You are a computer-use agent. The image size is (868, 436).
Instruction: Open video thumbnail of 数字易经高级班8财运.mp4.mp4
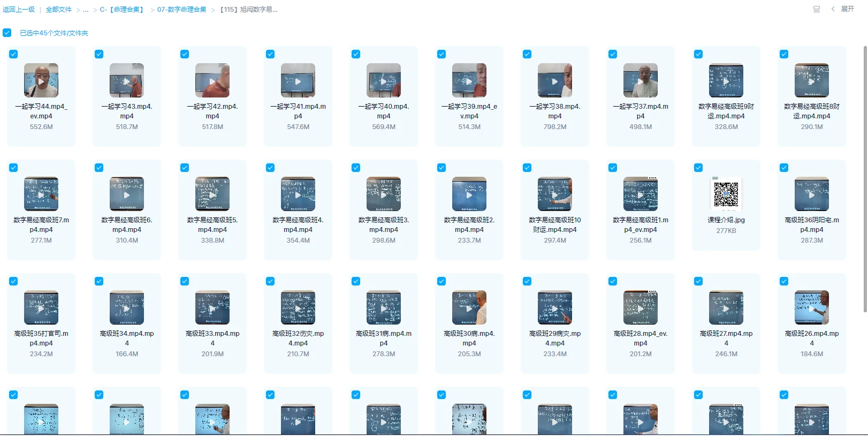[812, 80]
